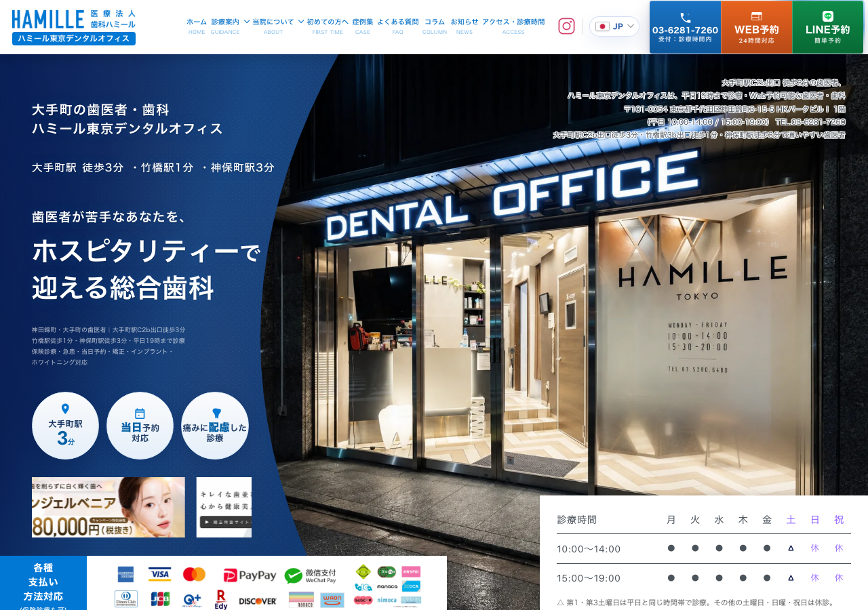Click the WAON card logo

[332, 600]
